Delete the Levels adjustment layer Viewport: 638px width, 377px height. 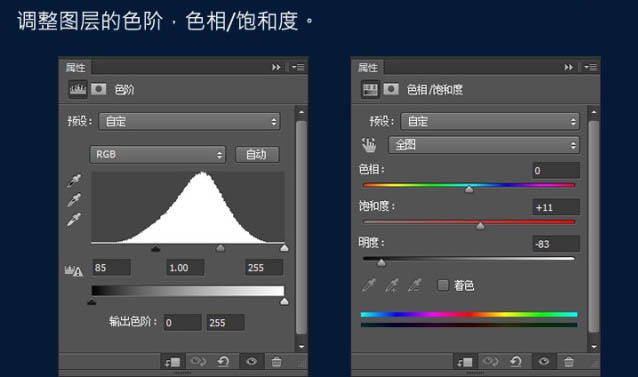click(x=277, y=362)
